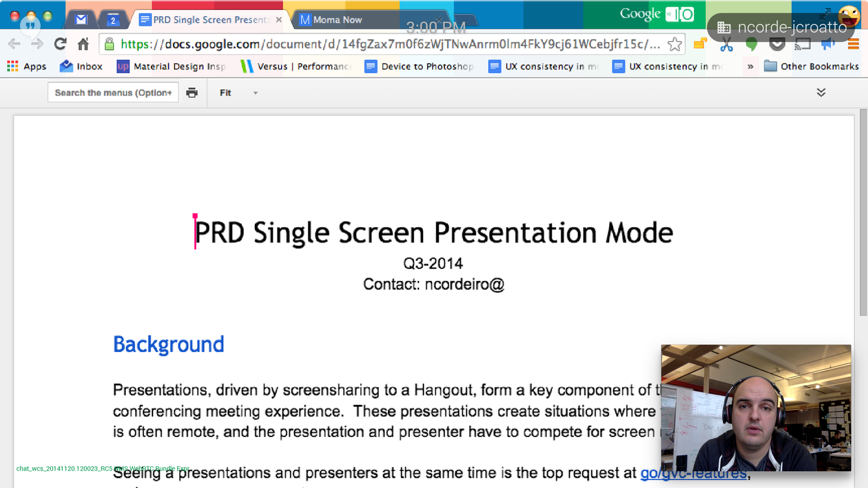Open the Material Design Insp bookmark
This screenshot has height=488, width=868.
pyautogui.click(x=171, y=66)
